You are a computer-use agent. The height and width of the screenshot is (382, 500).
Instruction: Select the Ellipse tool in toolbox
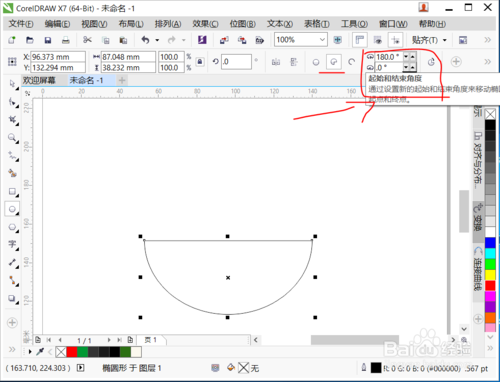pyautogui.click(x=12, y=209)
